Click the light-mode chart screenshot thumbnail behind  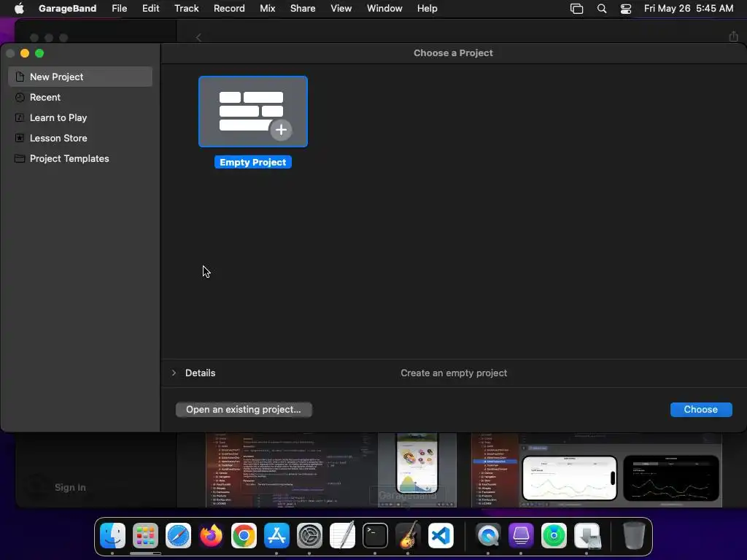click(569, 478)
